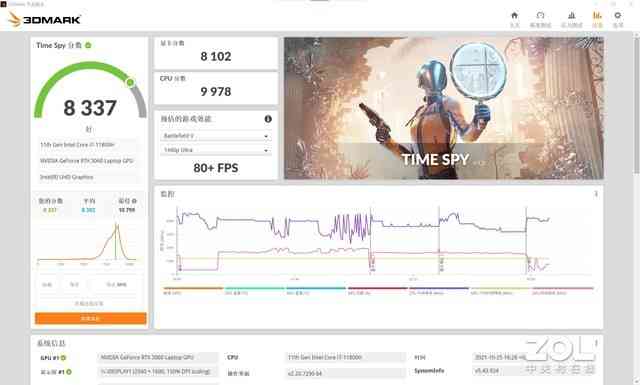The image size is (640, 385).
Task: Click the green validity check beside Time Spy score
Action: [x=88, y=45]
